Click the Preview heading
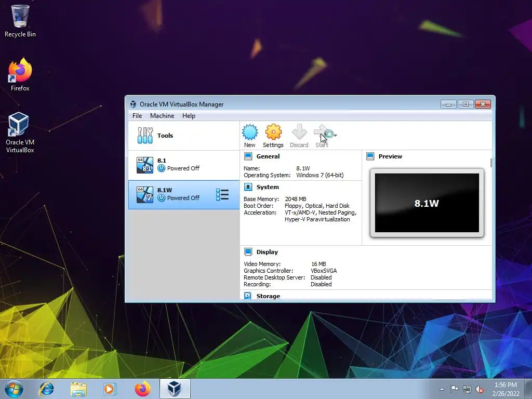 click(390, 156)
